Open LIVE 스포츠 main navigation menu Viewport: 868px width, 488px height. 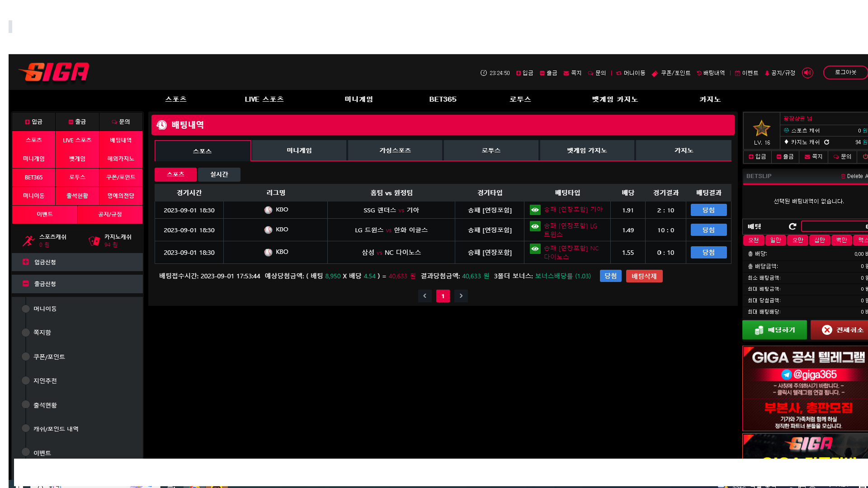(x=264, y=99)
